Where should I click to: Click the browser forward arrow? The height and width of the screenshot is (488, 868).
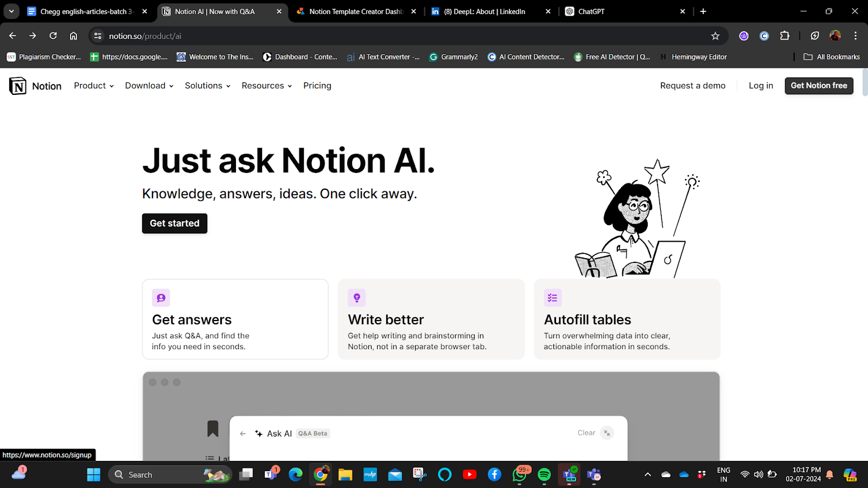pos(33,36)
